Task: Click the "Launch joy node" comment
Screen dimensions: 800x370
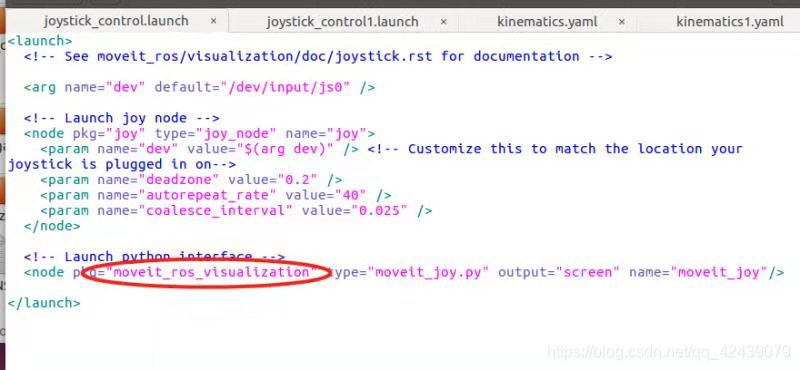Action: [121, 118]
